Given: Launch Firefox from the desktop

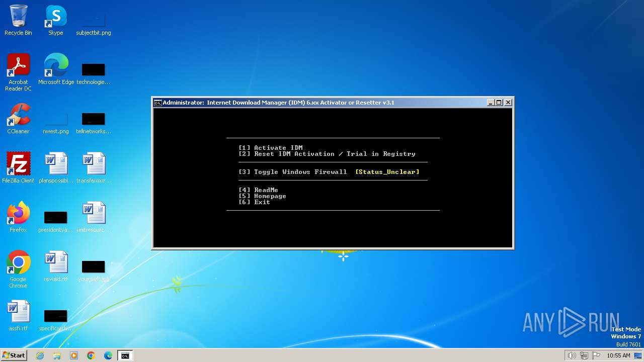Looking at the screenshot, I should tap(18, 217).
